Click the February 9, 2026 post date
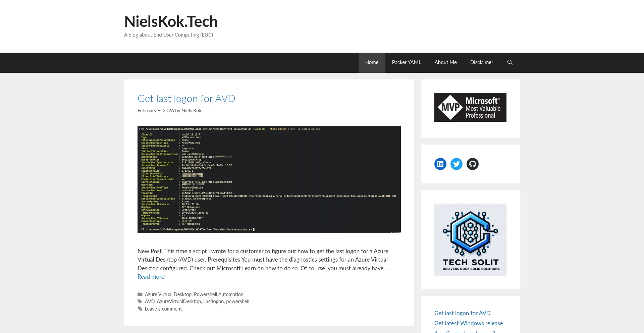The image size is (644, 333). click(156, 111)
